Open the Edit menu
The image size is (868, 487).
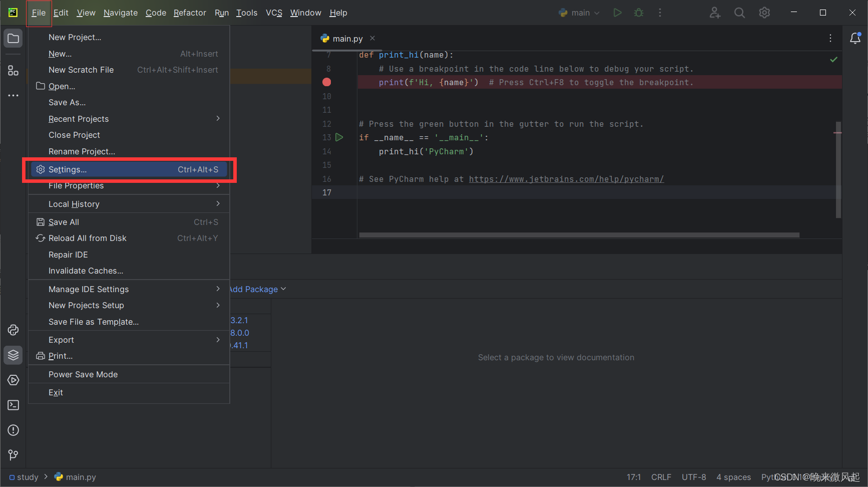click(61, 13)
